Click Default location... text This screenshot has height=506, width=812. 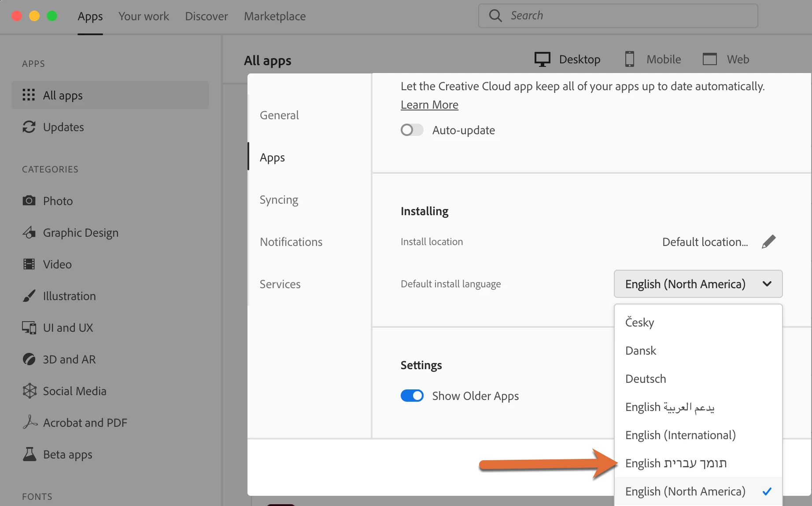(705, 242)
